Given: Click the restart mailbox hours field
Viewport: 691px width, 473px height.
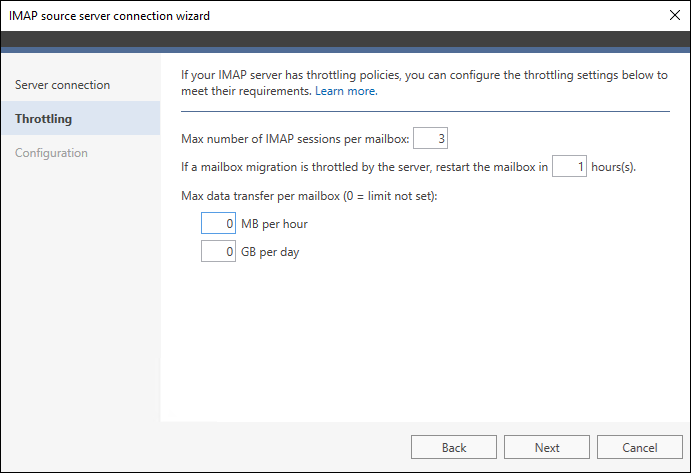Looking at the screenshot, I should tap(569, 166).
